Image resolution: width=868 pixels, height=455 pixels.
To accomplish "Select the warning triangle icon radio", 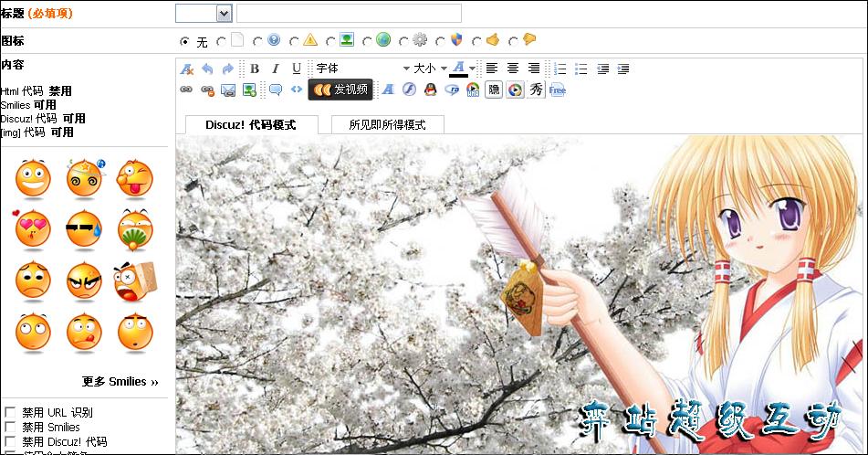I will click(x=294, y=41).
